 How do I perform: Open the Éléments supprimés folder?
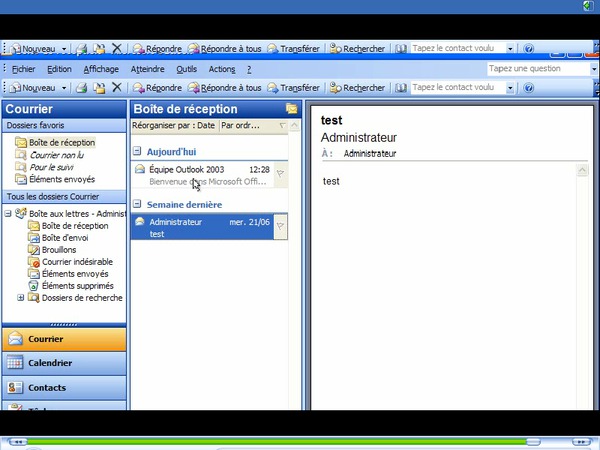[x=71, y=285]
